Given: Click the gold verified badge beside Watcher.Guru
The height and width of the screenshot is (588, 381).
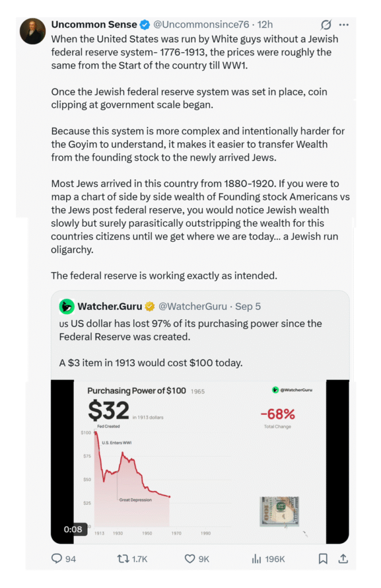Looking at the screenshot, I should [150, 307].
